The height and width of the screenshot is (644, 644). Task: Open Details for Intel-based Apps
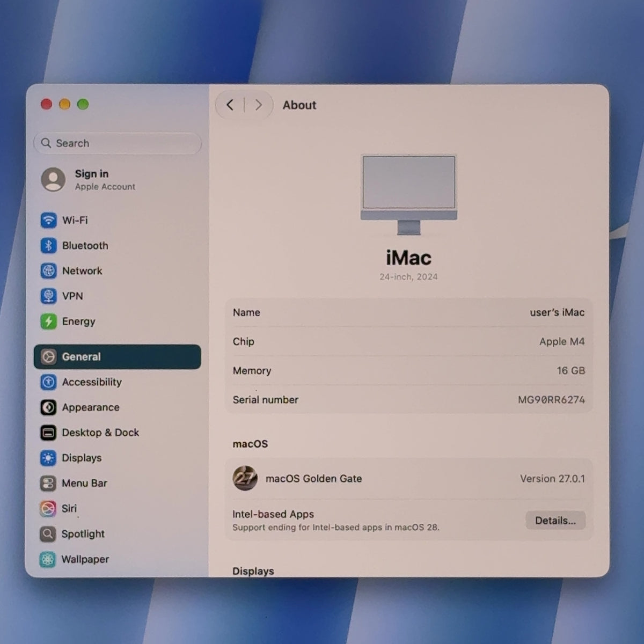point(555,520)
